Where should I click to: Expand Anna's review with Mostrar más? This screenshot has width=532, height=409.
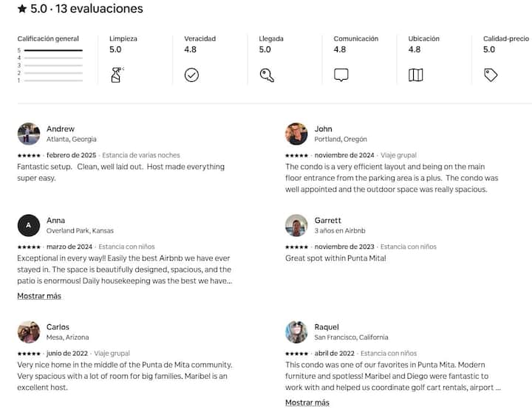pyautogui.click(x=39, y=296)
